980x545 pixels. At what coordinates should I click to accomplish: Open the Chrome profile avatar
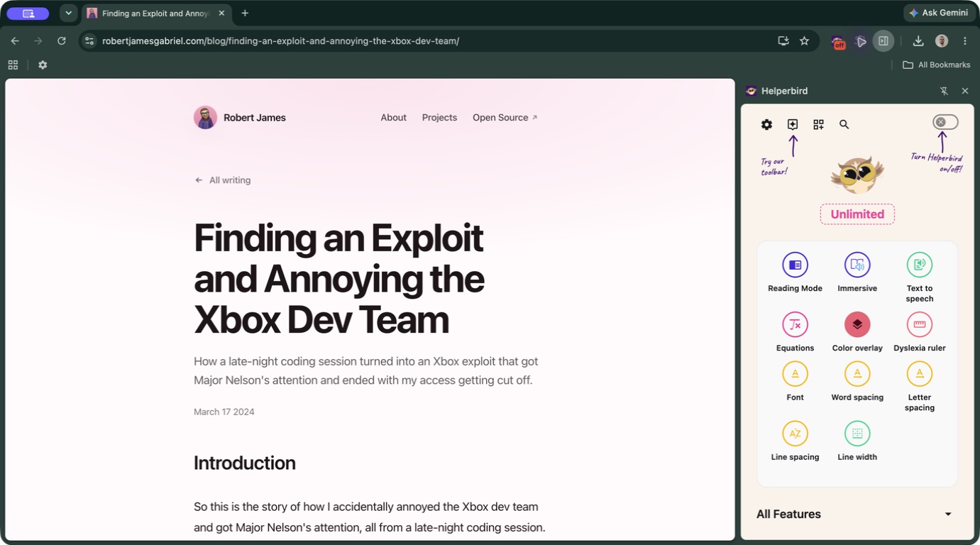point(942,41)
